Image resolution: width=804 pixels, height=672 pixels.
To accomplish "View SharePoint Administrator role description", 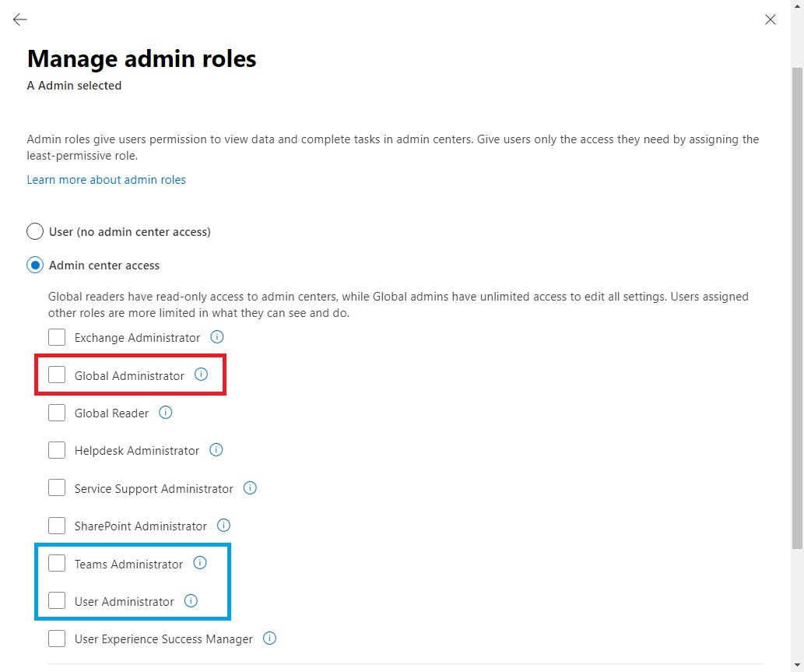I will (223, 526).
